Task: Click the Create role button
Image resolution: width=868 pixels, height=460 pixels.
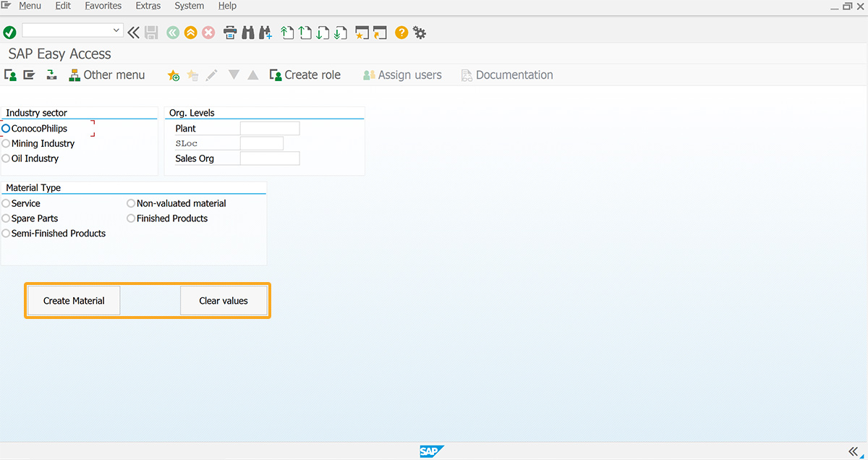Action: 305,74
